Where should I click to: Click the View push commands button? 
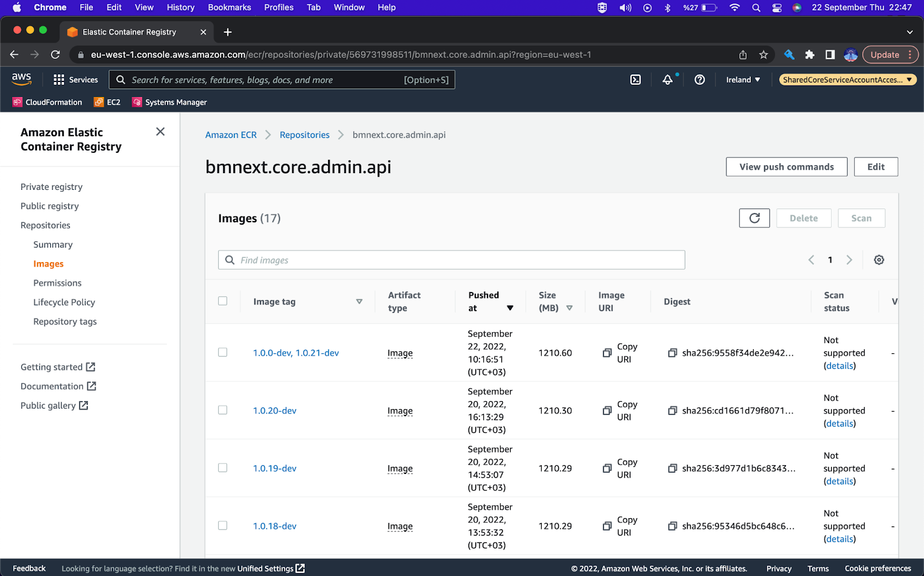pos(786,167)
